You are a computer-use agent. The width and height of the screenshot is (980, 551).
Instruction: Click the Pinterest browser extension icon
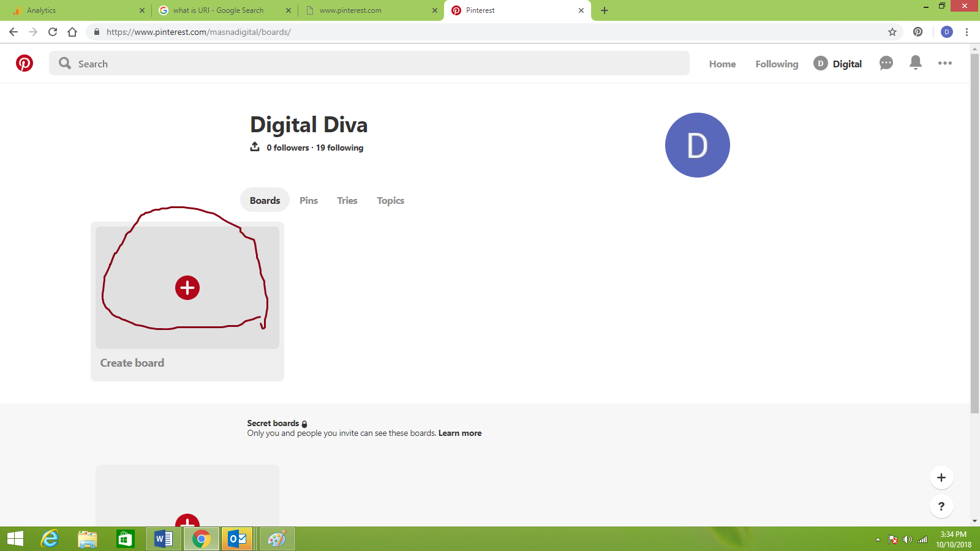tap(918, 32)
